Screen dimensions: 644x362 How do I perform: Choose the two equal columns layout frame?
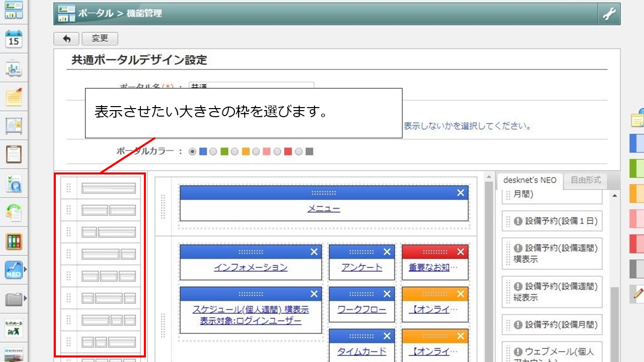(x=109, y=210)
